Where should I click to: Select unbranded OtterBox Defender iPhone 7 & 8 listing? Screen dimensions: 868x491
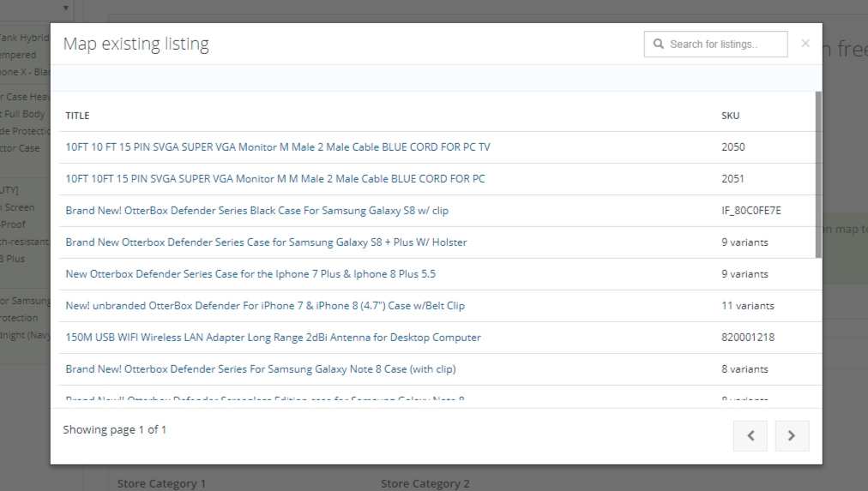click(265, 306)
